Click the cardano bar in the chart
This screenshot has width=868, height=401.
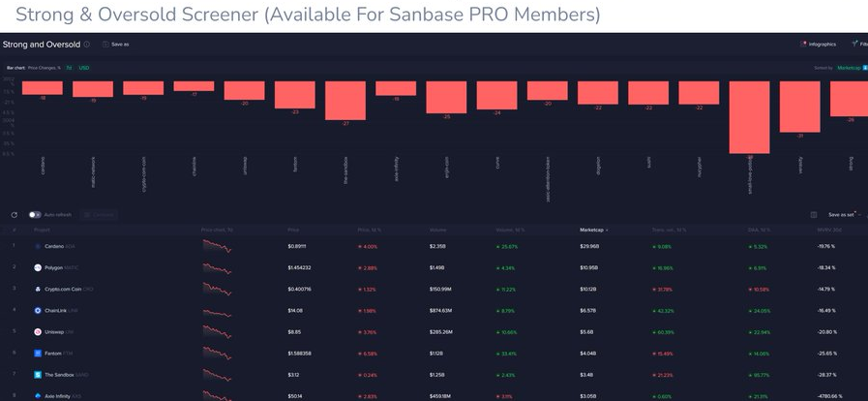point(43,88)
